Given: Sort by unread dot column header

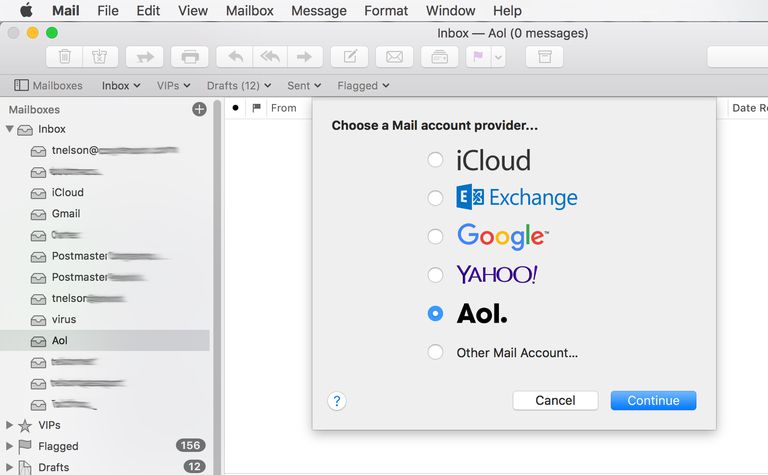Looking at the screenshot, I should tap(236, 108).
